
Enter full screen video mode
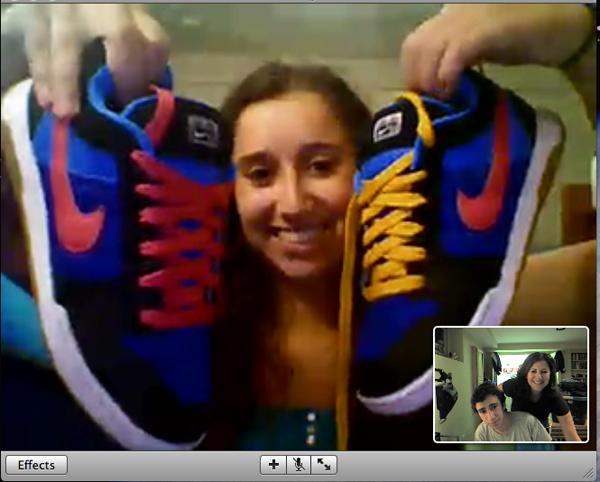[324, 465]
